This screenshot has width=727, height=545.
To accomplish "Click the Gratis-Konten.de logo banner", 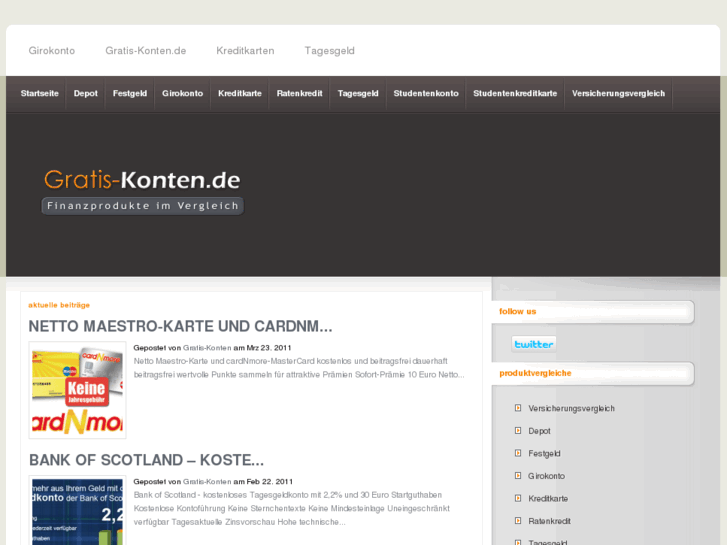I will click(143, 192).
